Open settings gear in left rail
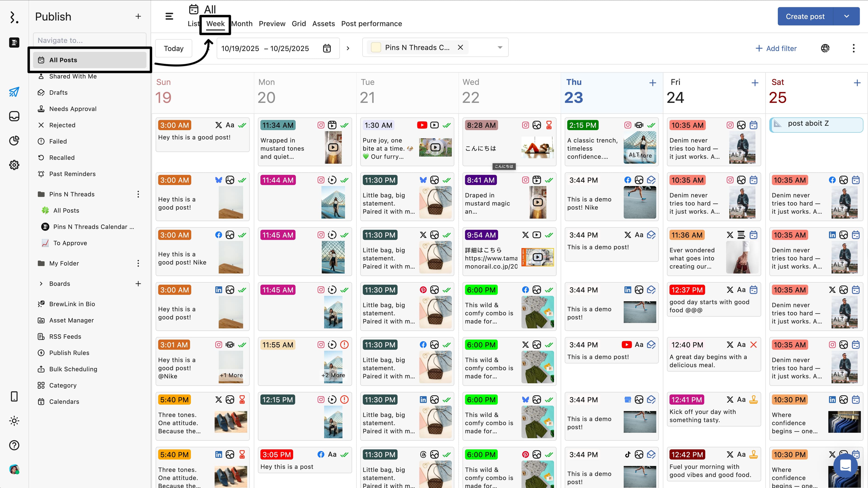 point(14,165)
